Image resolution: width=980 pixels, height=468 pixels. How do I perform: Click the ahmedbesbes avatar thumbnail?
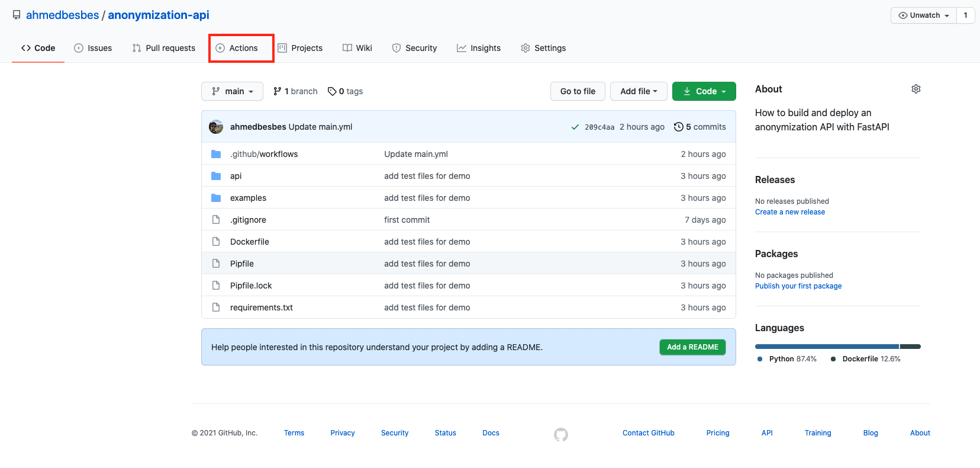216,127
